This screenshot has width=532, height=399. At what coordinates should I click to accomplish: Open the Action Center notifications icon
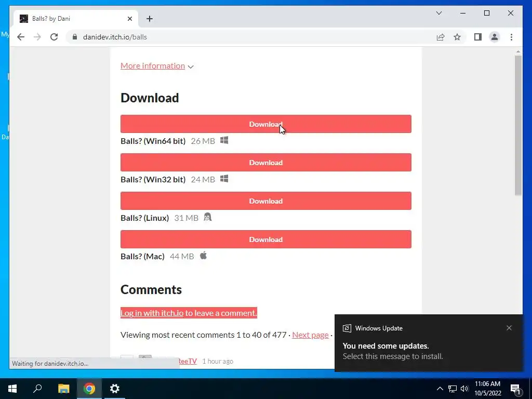pyautogui.click(x=515, y=389)
